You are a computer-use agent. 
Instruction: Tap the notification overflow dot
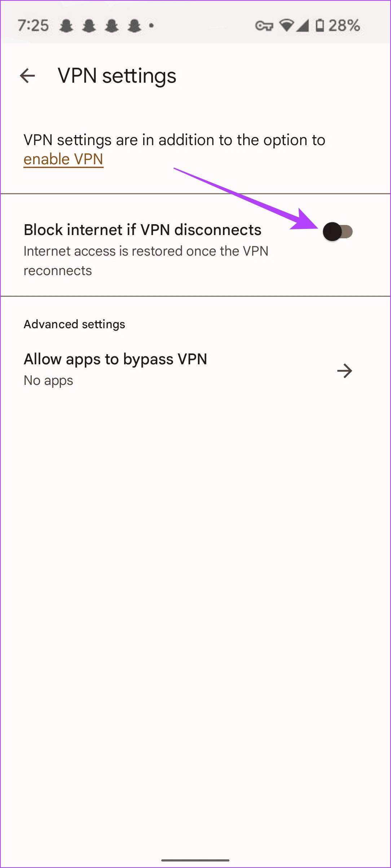click(151, 26)
